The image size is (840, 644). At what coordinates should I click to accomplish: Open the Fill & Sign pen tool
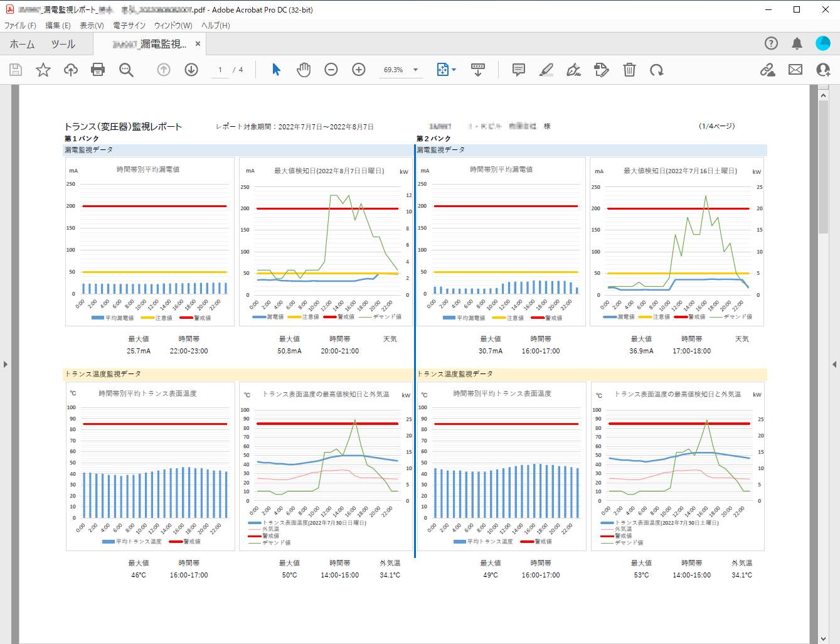[x=573, y=70]
